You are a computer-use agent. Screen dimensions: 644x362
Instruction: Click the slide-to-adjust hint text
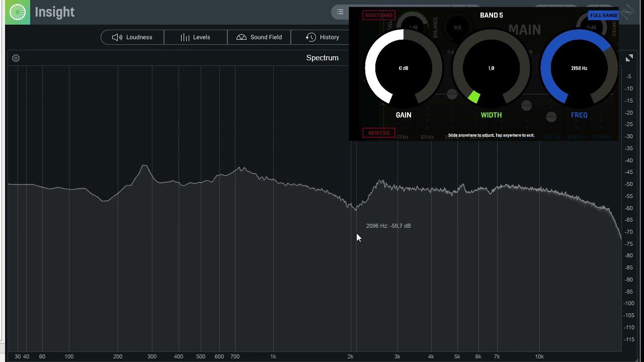(491, 135)
